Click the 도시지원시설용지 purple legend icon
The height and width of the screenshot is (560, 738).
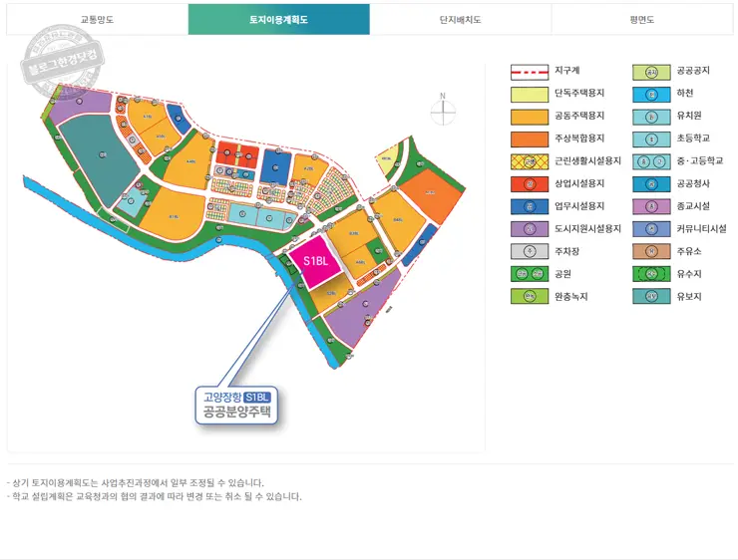click(x=530, y=229)
